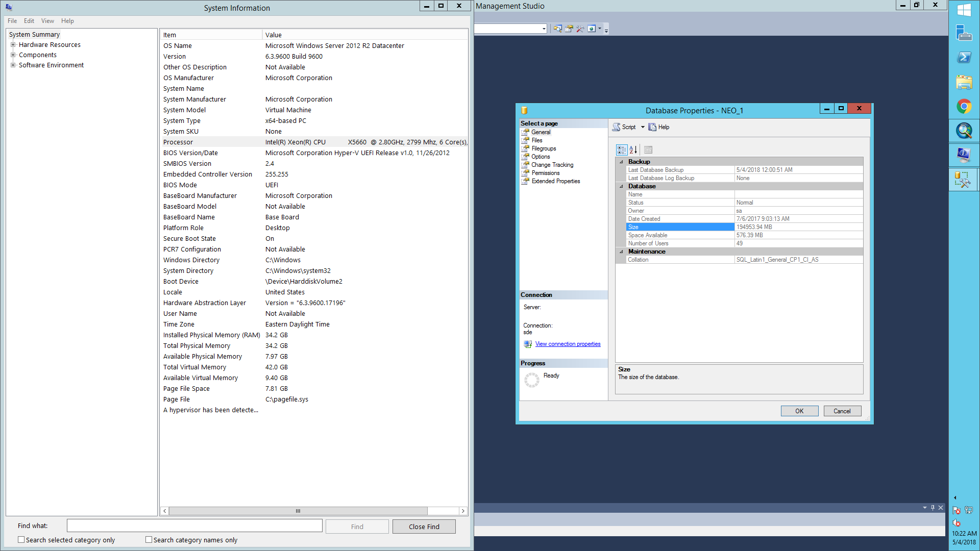Open the Windows Start button
This screenshot has width=980, height=551.
[x=964, y=10]
